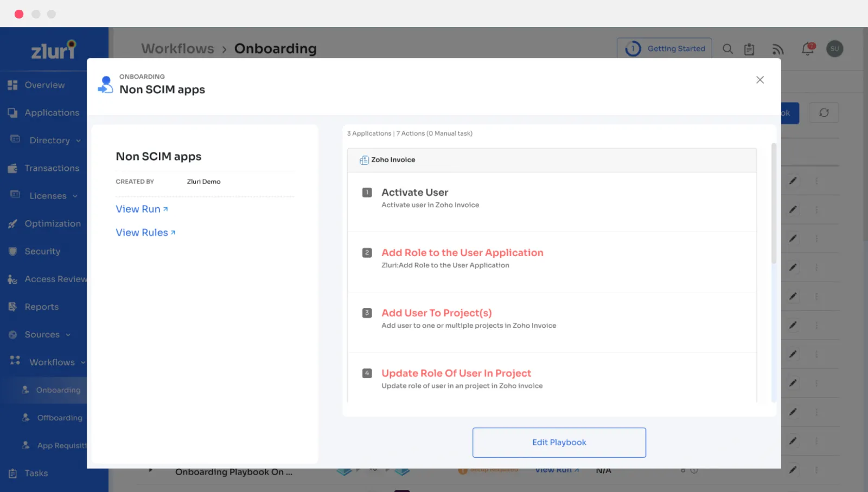Select Onboarding under Workflows
Screen dimensions: 868x492
[58, 390]
